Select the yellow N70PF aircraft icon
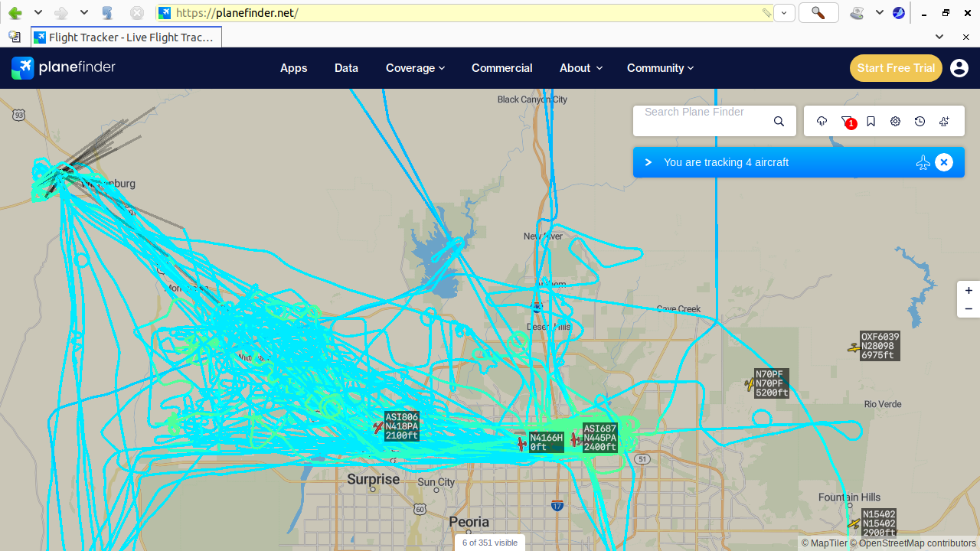 pyautogui.click(x=750, y=385)
